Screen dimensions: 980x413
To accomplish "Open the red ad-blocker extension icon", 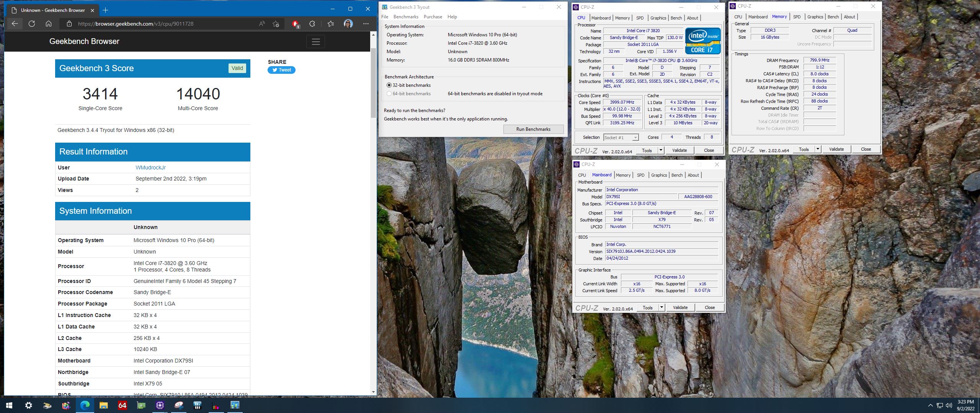I will pyautogui.click(x=295, y=24).
